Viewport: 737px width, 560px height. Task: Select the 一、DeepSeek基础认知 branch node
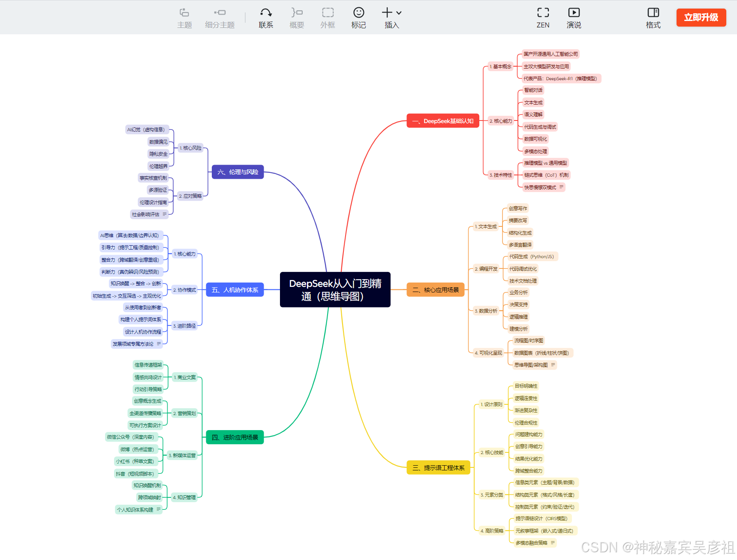click(x=443, y=121)
